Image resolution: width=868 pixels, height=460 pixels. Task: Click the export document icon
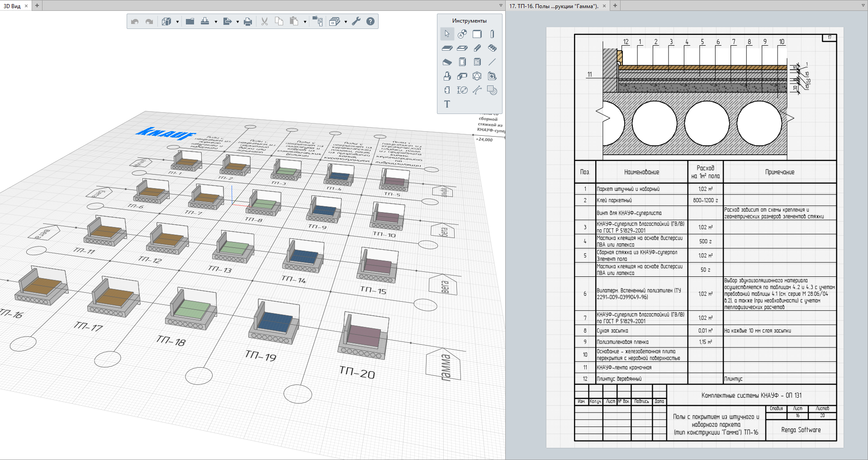click(227, 21)
